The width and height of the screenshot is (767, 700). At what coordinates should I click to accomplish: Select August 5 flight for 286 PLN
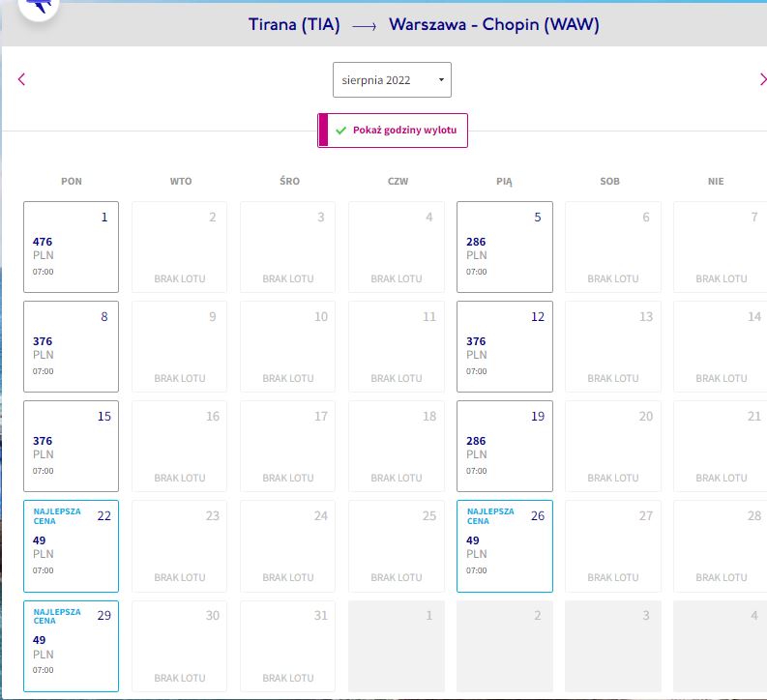pos(504,247)
